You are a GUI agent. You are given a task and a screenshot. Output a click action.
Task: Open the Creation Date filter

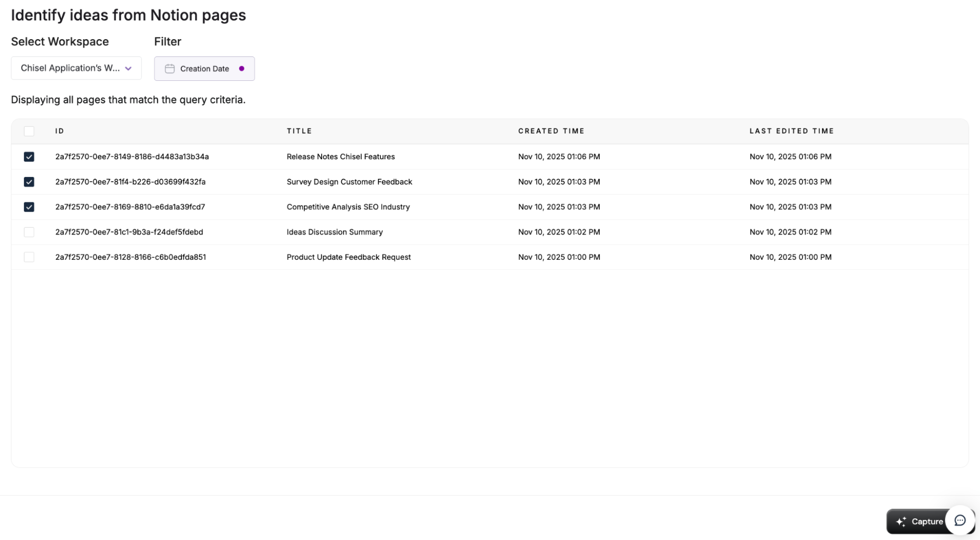pyautogui.click(x=204, y=69)
